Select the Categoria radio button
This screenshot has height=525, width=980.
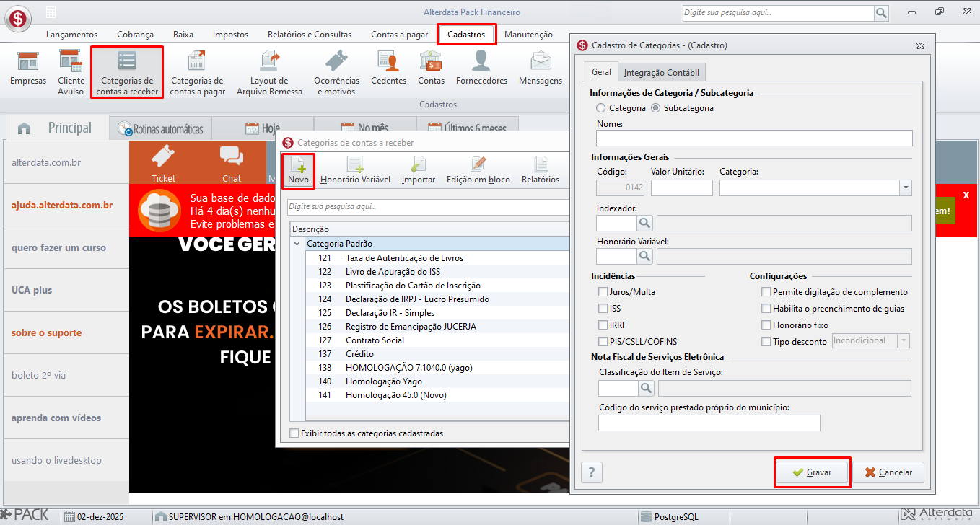tap(601, 108)
